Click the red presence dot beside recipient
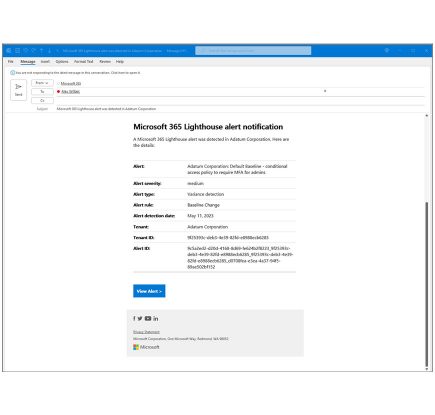The width and height of the screenshot is (435, 415). tap(58, 92)
